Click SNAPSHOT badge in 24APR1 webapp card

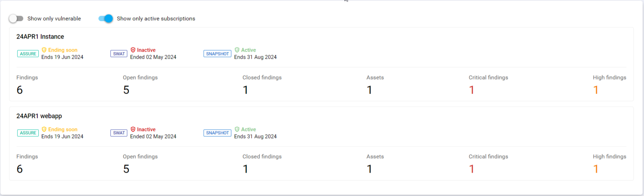pyautogui.click(x=217, y=133)
